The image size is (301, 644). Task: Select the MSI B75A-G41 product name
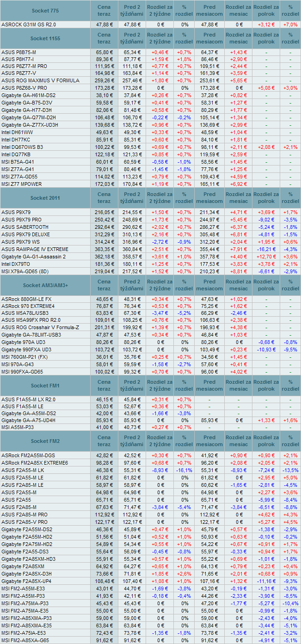18,162
